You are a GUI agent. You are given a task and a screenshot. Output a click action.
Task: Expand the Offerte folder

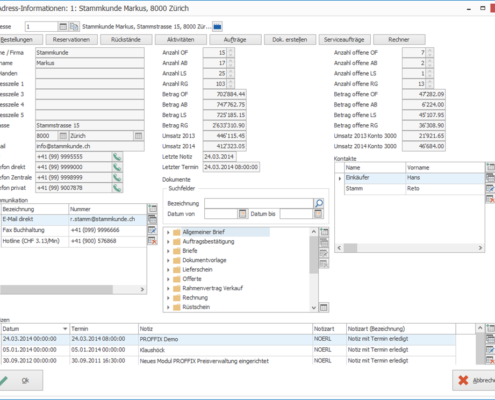(168, 279)
